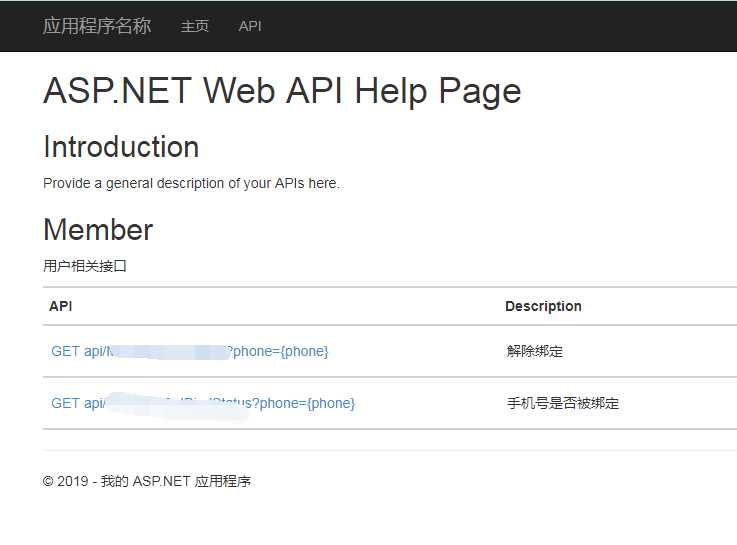
Task: Click the © 2019 footer text
Action: pyautogui.click(x=147, y=481)
